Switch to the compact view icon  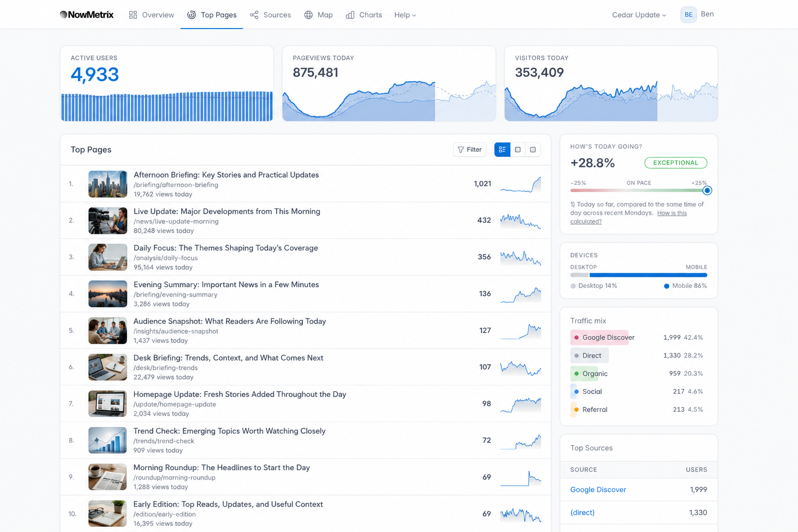click(533, 150)
